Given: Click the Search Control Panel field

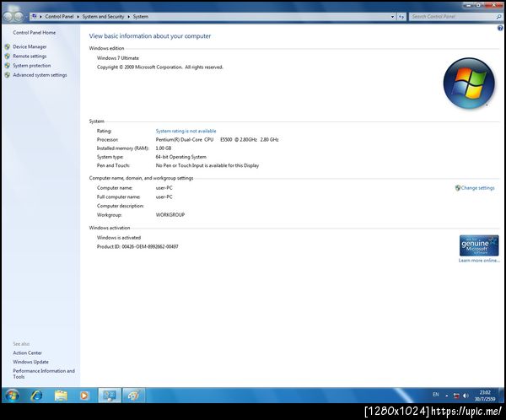Looking at the screenshot, I should [453, 17].
